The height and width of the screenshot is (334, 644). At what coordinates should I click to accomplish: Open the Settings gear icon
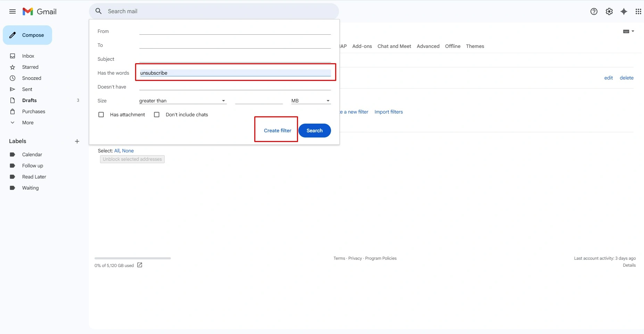click(609, 11)
